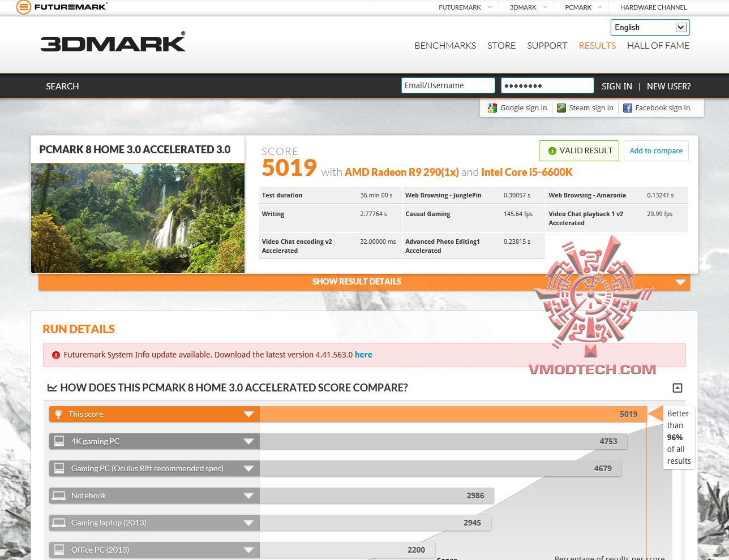The image size is (729, 560).
Task: Click the Video Chat encoding v2 Accelerated label
Action: pos(297,247)
